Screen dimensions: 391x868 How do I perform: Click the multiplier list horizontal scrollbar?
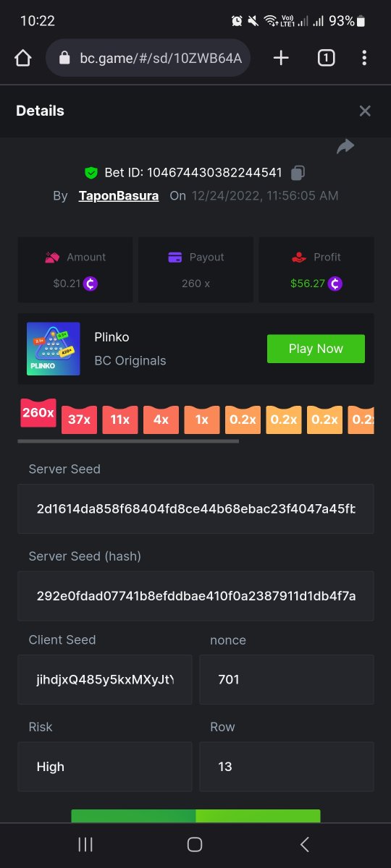[128, 441]
